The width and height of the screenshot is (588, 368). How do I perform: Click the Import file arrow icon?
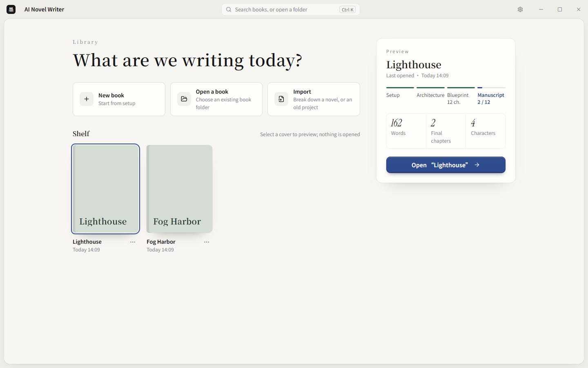[281, 99]
